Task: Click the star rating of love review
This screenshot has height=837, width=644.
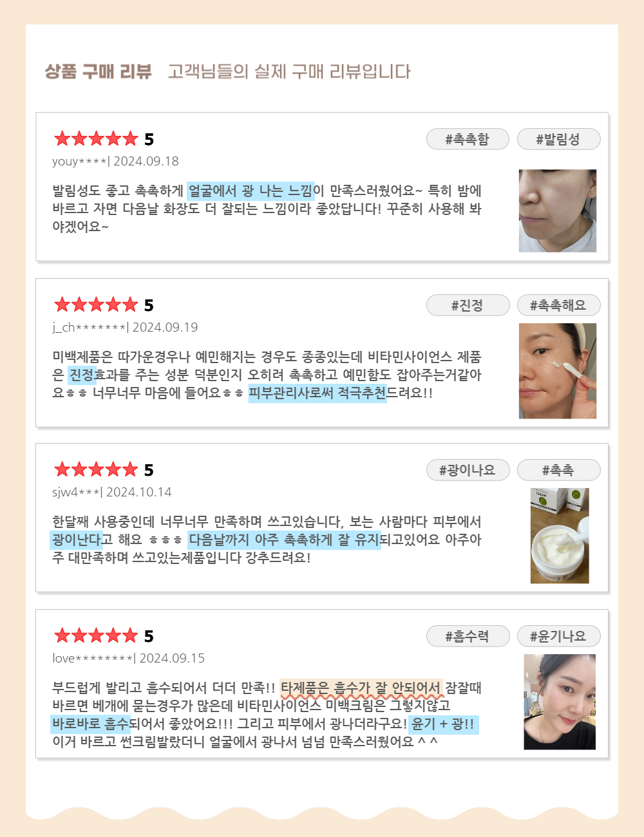Action: 96,635
